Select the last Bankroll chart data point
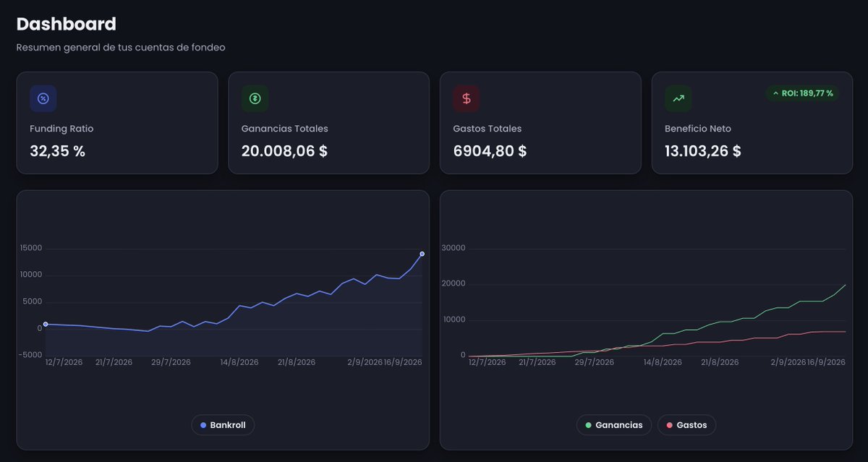Image resolution: width=868 pixels, height=462 pixels. 422,254
